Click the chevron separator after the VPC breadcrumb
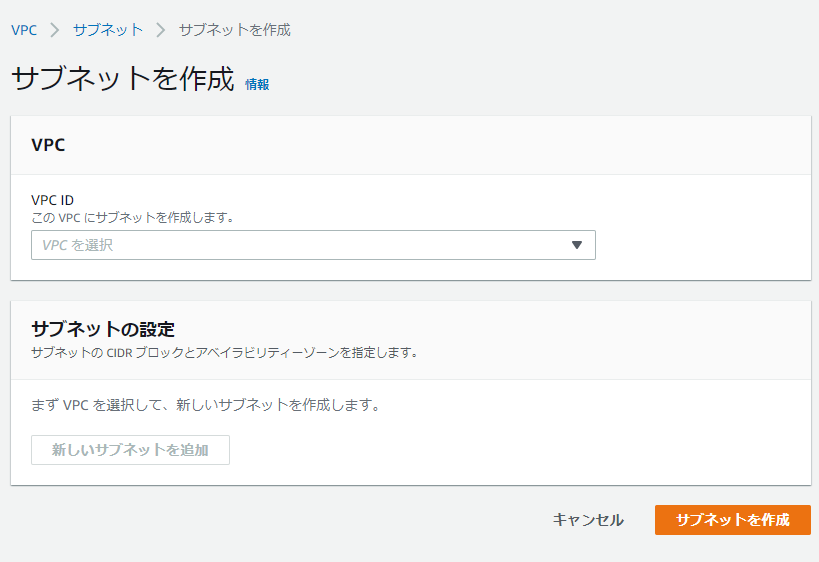The height and width of the screenshot is (562, 819). click(55, 30)
